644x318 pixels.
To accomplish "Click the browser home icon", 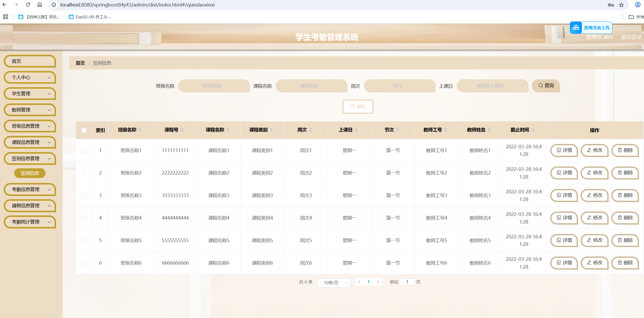I will [x=40, y=5].
